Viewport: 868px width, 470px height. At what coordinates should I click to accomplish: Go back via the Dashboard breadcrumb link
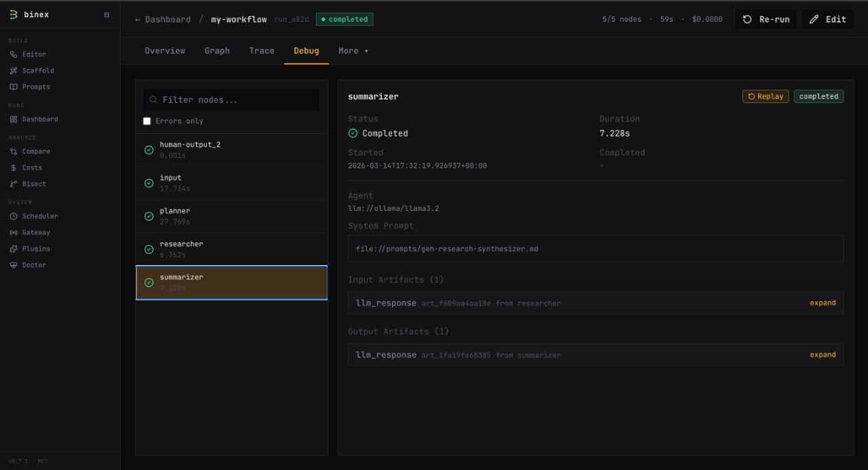163,19
